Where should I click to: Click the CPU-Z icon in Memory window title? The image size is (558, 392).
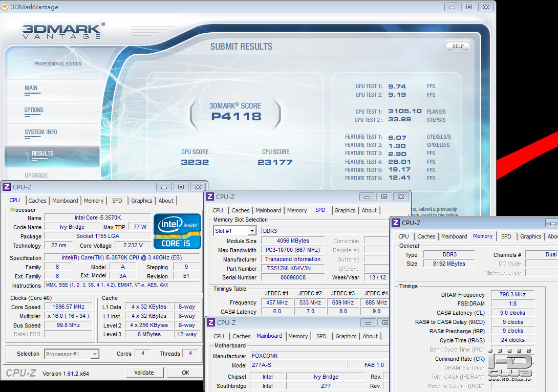[x=396, y=223]
